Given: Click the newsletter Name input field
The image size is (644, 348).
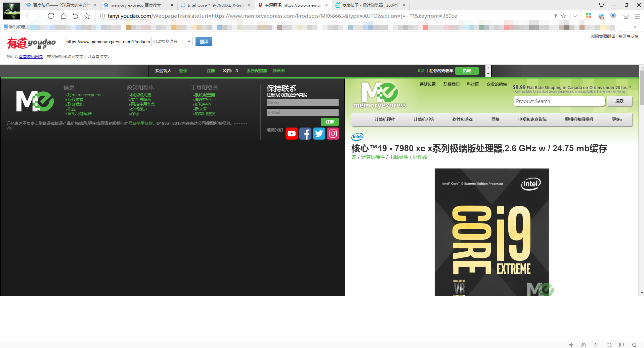Looking at the screenshot, I should 303,103.
